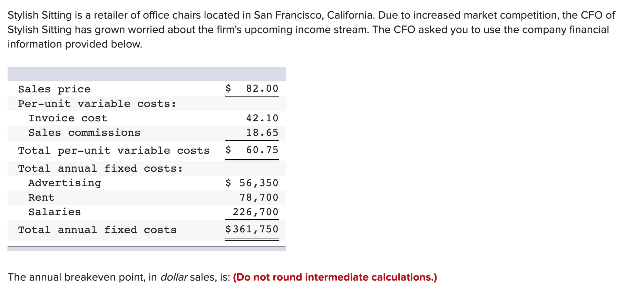This screenshot has height=302, width=644.
Task: Select the "Salaries" row label
Action: 55,212
